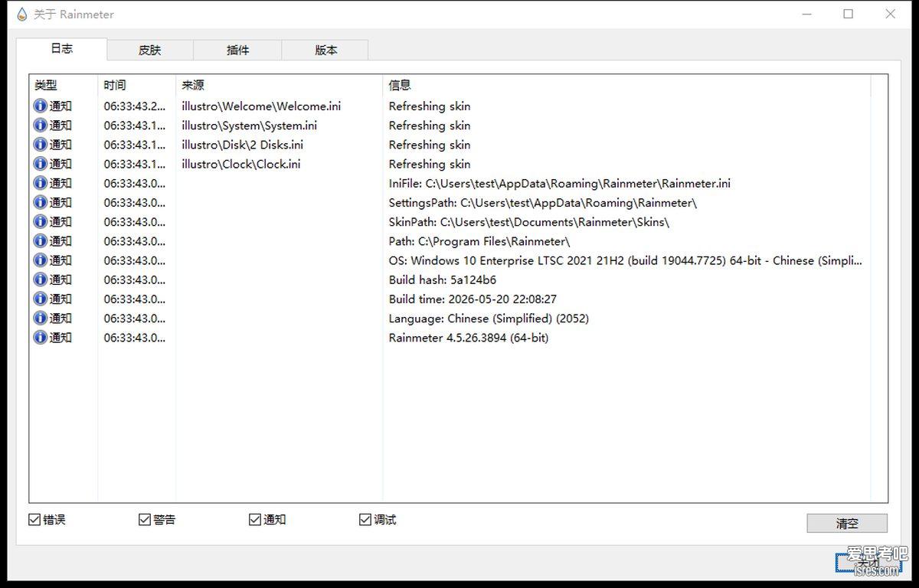
Task: Sort by the 信息 column header
Action: click(626, 85)
